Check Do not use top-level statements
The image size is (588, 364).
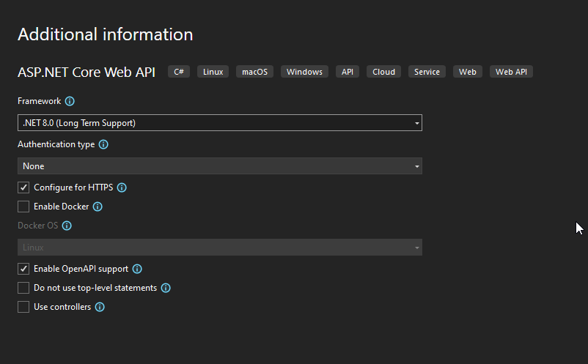(23, 288)
